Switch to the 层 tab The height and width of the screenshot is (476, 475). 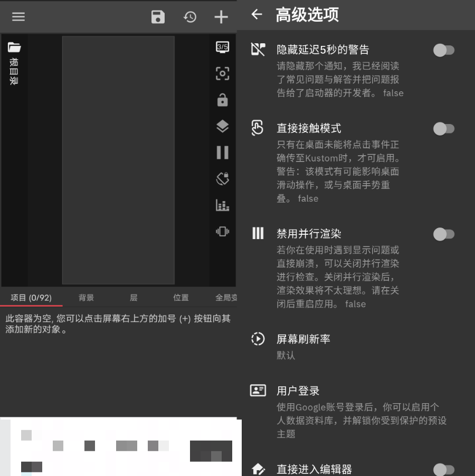(x=134, y=298)
